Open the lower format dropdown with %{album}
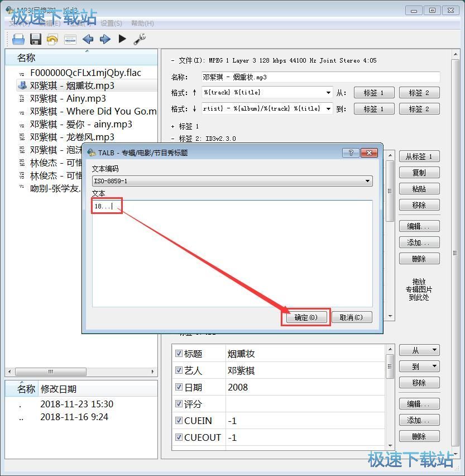 [x=328, y=108]
